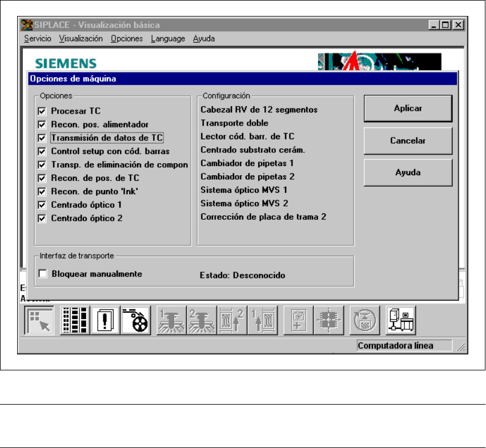
Task: Click Estado: Desconocido status text
Action: (242, 275)
